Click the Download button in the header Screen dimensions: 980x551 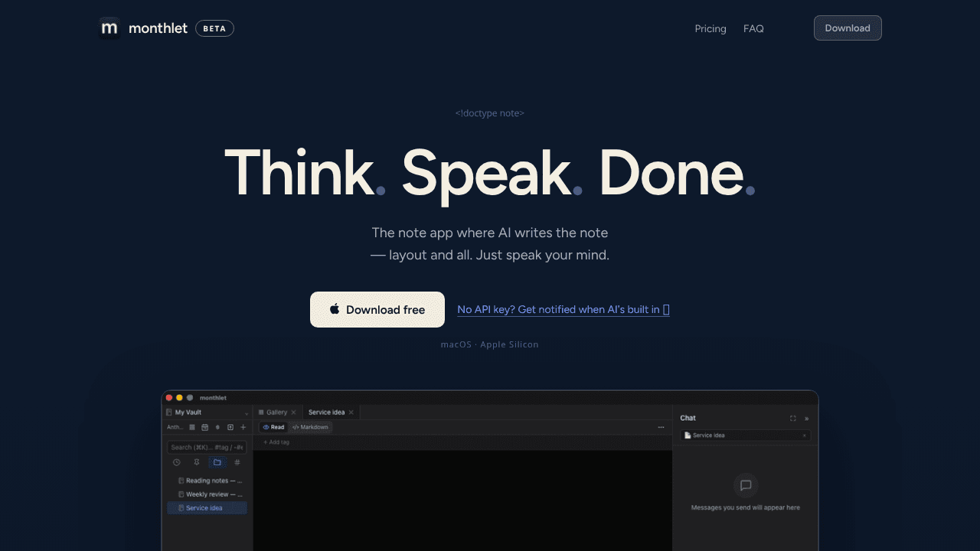[x=848, y=28]
